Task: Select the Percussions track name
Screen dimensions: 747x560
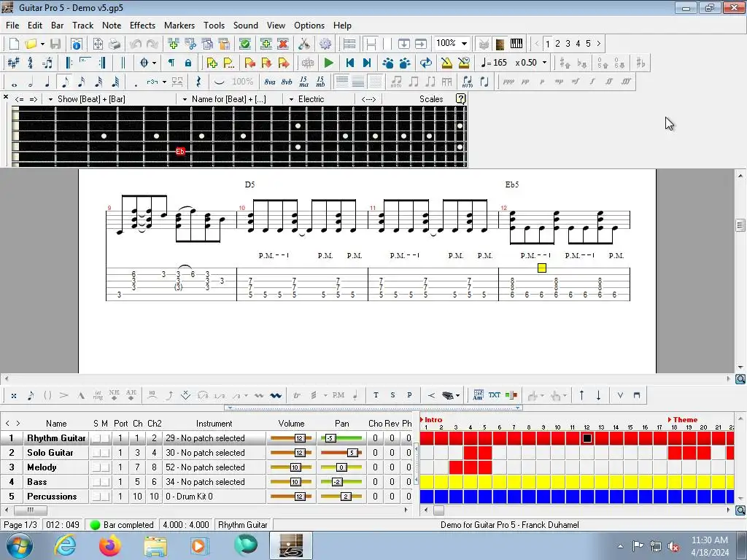Action: point(52,496)
